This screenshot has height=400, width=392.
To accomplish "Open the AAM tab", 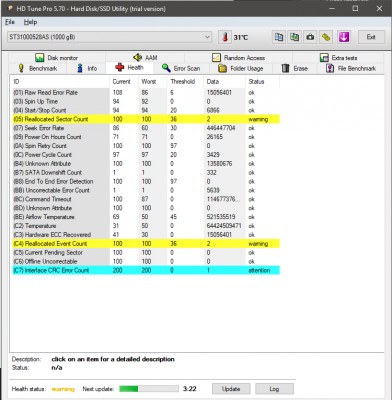I will pyautogui.click(x=145, y=58).
